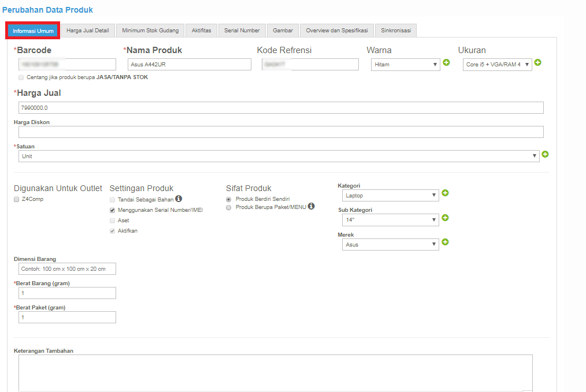Enable the Z4Comp outlet checkbox
The image size is (586, 392).
pos(16,199)
